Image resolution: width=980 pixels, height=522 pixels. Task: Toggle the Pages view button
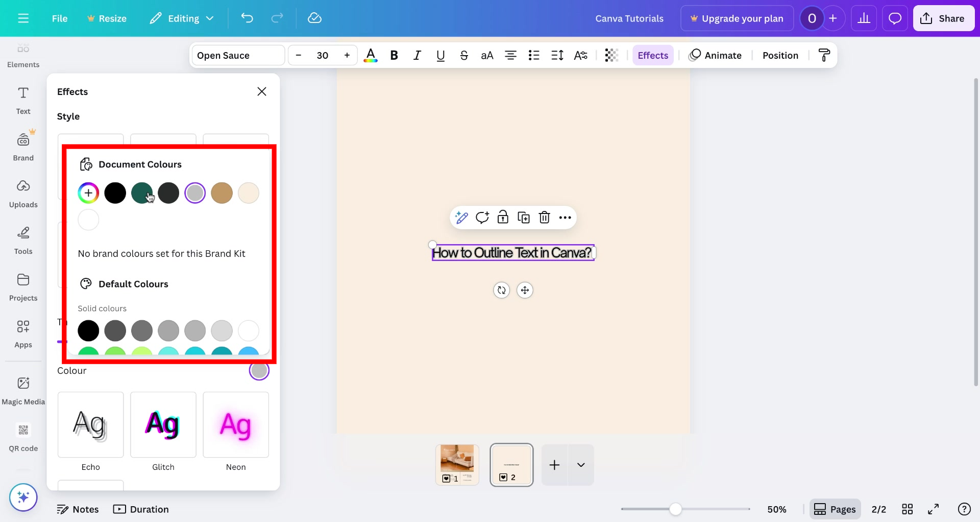(835, 509)
